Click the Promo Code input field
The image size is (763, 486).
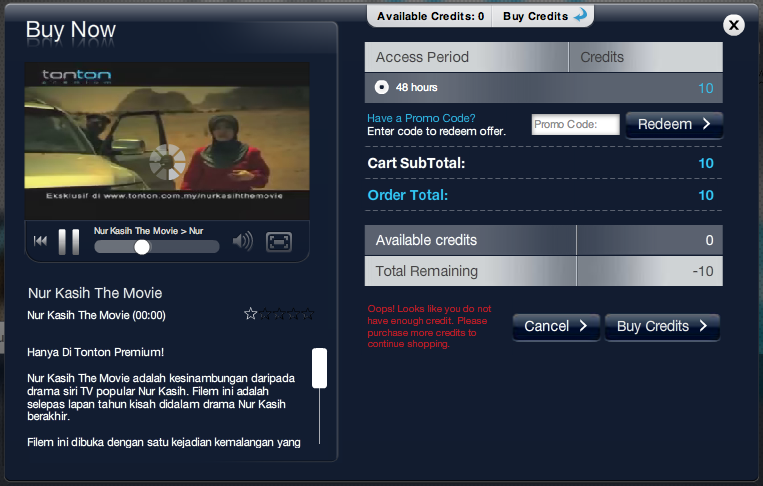(x=576, y=125)
